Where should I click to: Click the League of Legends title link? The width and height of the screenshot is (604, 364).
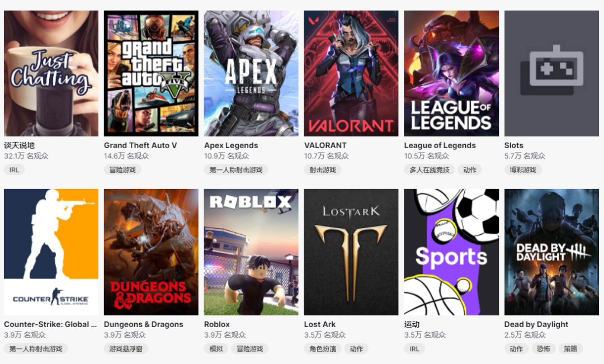pos(440,145)
